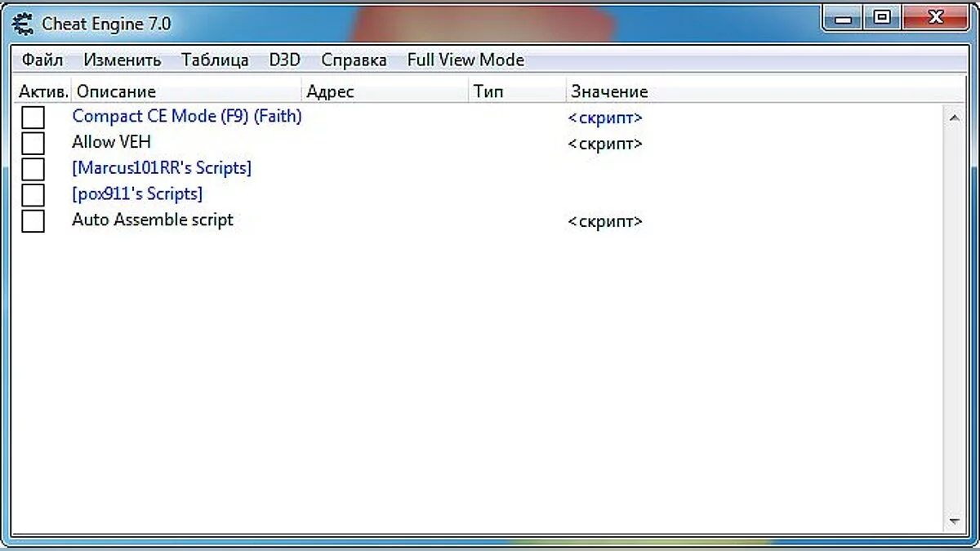Click <скрипт> value of Compact CE Mode
The height and width of the screenshot is (551, 980).
coord(605,118)
